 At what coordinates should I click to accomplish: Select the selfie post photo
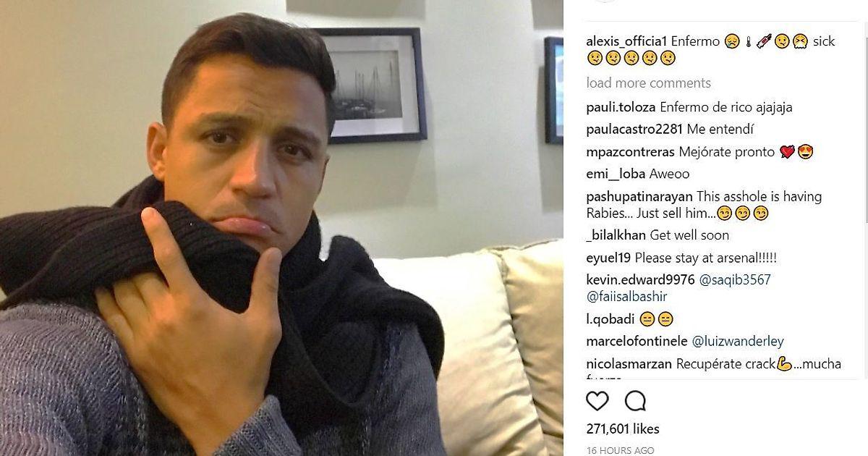click(x=281, y=228)
